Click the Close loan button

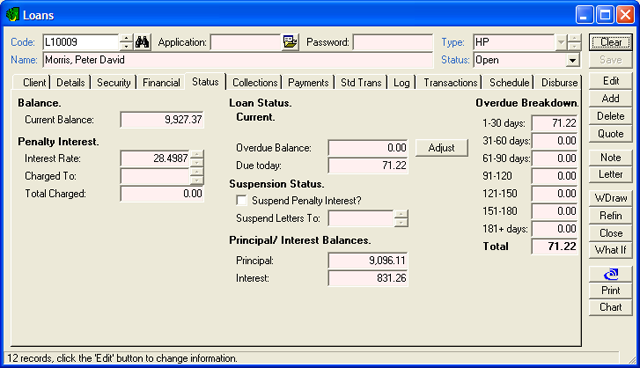[611, 233]
